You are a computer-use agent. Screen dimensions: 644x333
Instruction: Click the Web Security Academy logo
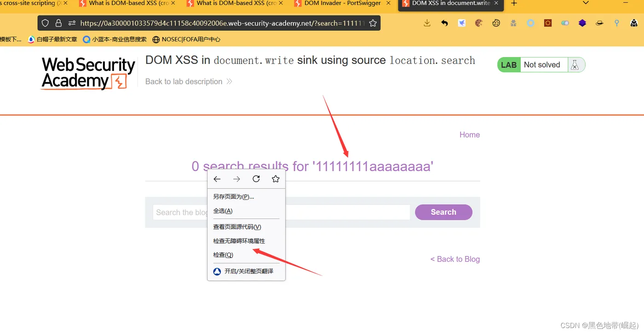(x=88, y=73)
